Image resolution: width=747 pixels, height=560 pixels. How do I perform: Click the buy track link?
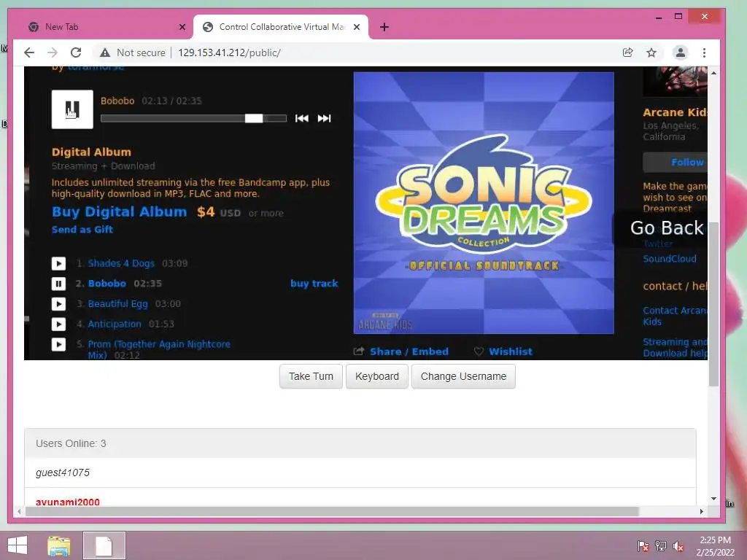[x=314, y=284]
